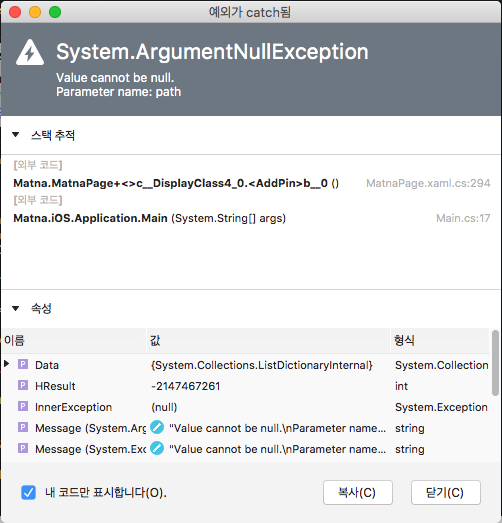The image size is (502, 523).
Task: Click the property icon next to HResult
Action: pyautogui.click(x=23, y=385)
